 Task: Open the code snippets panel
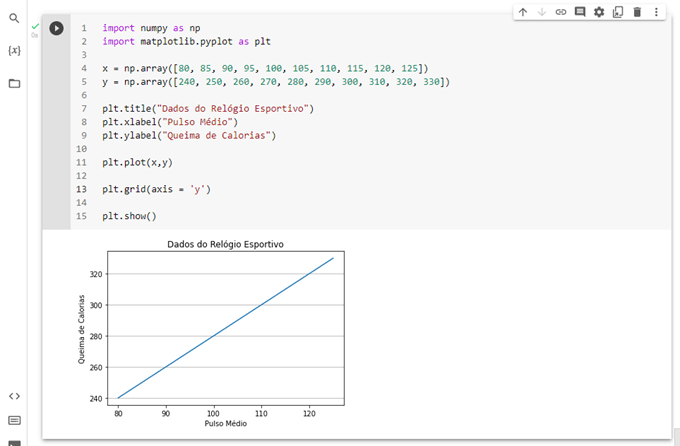pos(14,396)
